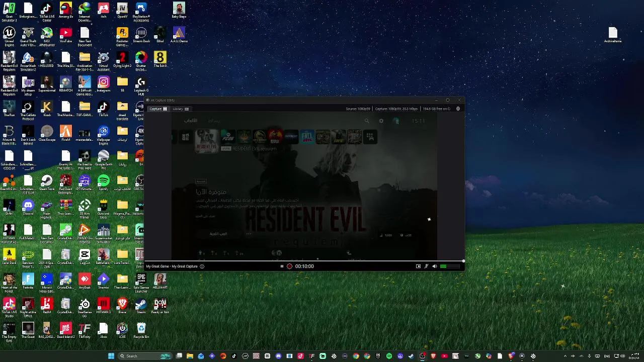Click the 'My Great Game - My Great Capture' title
The image size is (644, 362).
(172, 266)
